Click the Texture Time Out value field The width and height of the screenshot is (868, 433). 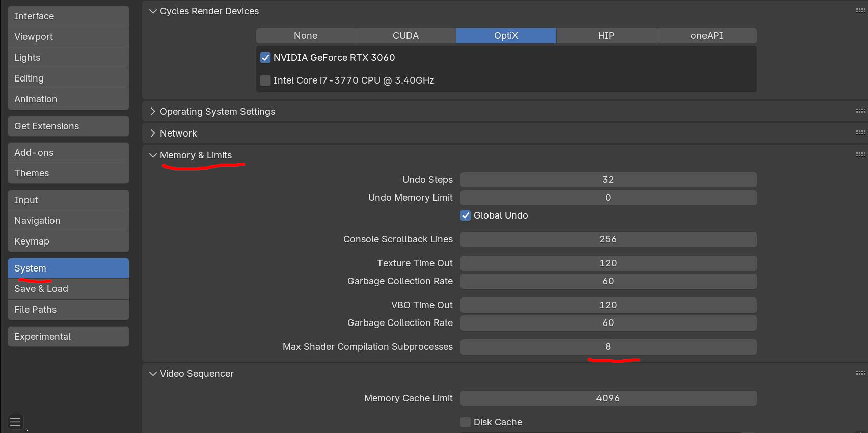click(609, 263)
